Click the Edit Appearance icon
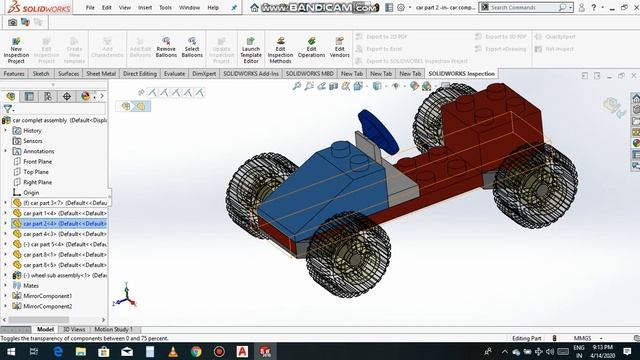Image resolution: width=640 pixels, height=360 pixels. coord(414,86)
